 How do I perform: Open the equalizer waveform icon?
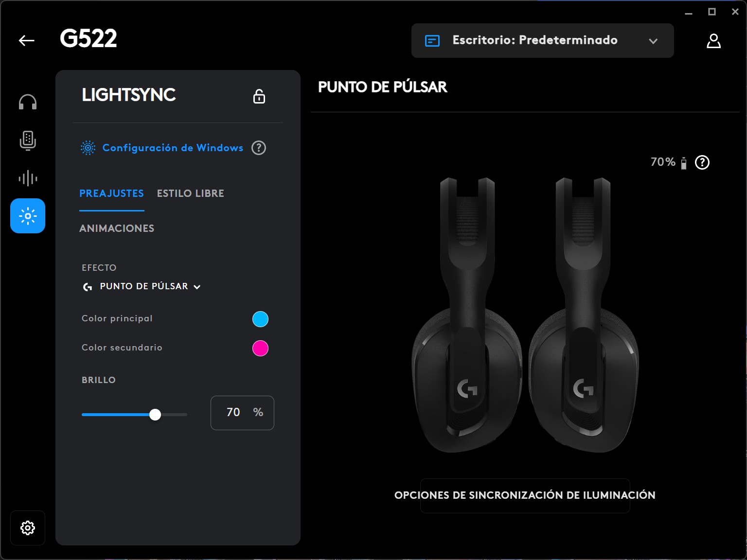tap(28, 178)
